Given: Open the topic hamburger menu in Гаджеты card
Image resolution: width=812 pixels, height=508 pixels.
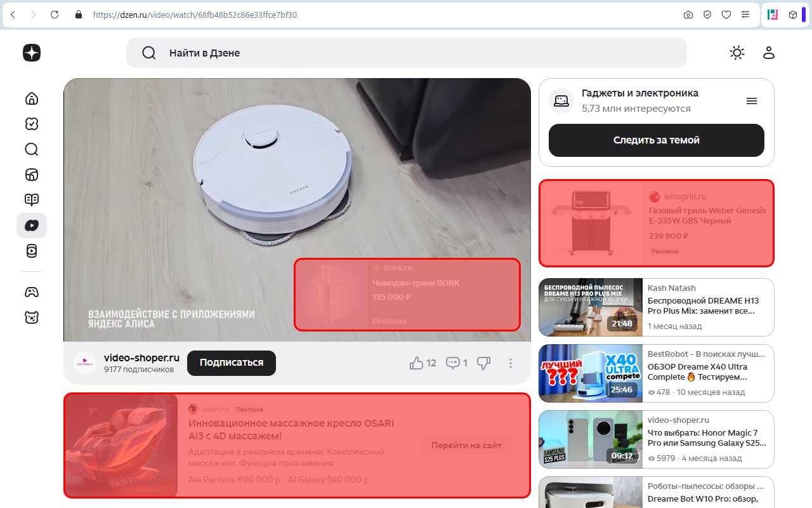Looking at the screenshot, I should tap(752, 101).
